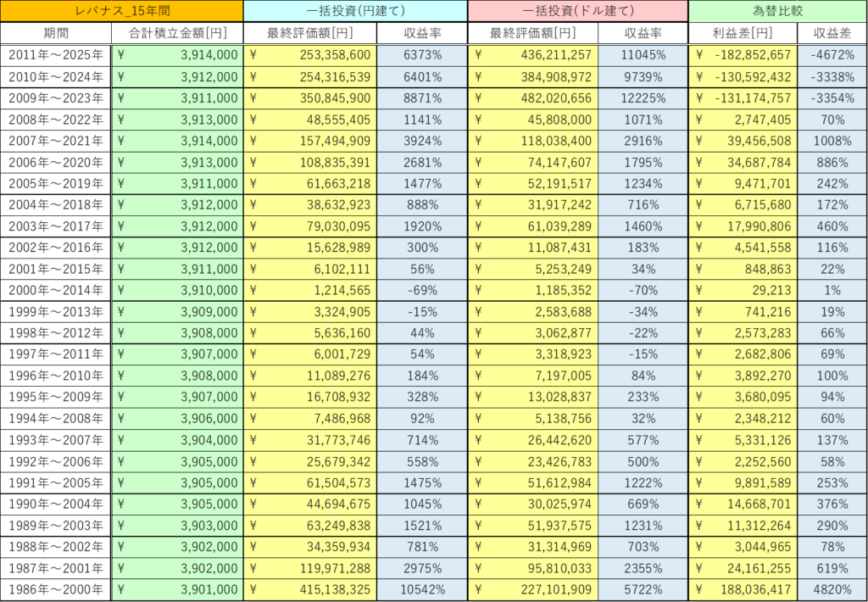Select the 482,020,656 dollar-based valuation cell
This screenshot has width=868, height=602.
pos(533,98)
